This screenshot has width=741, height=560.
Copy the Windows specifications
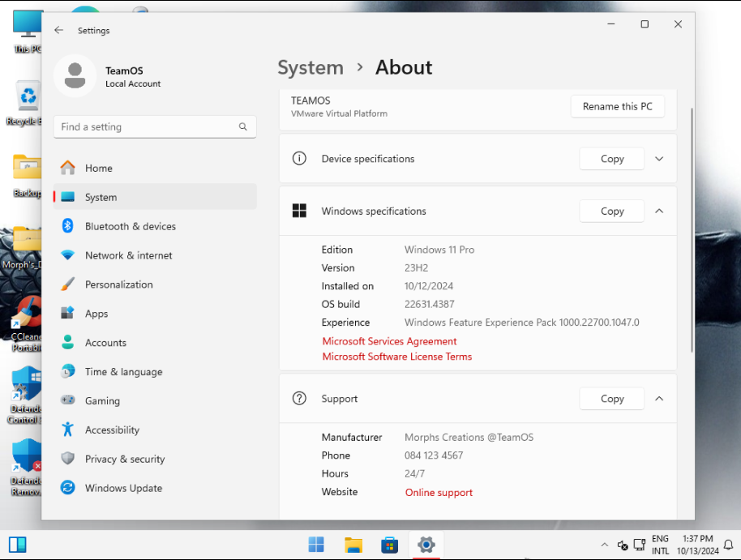(612, 211)
